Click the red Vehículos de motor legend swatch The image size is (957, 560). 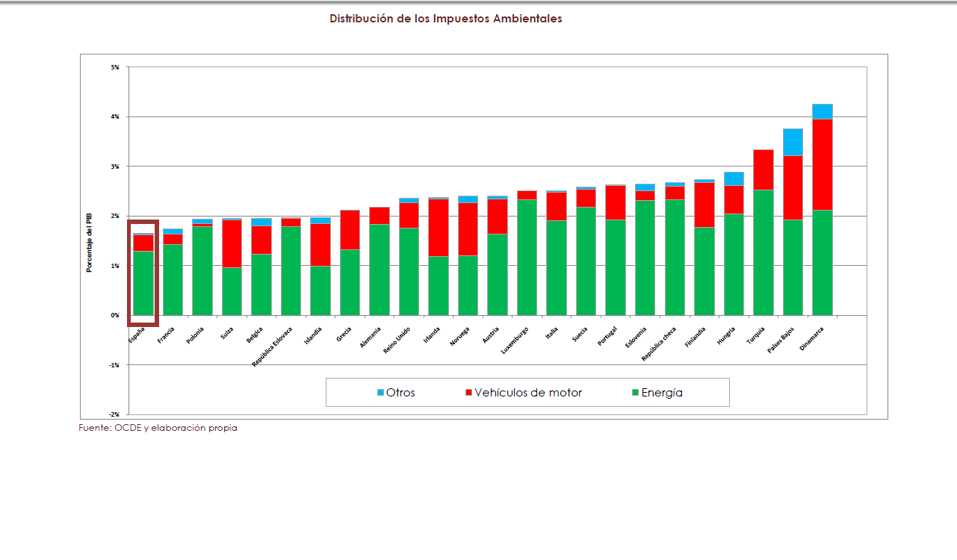468,393
